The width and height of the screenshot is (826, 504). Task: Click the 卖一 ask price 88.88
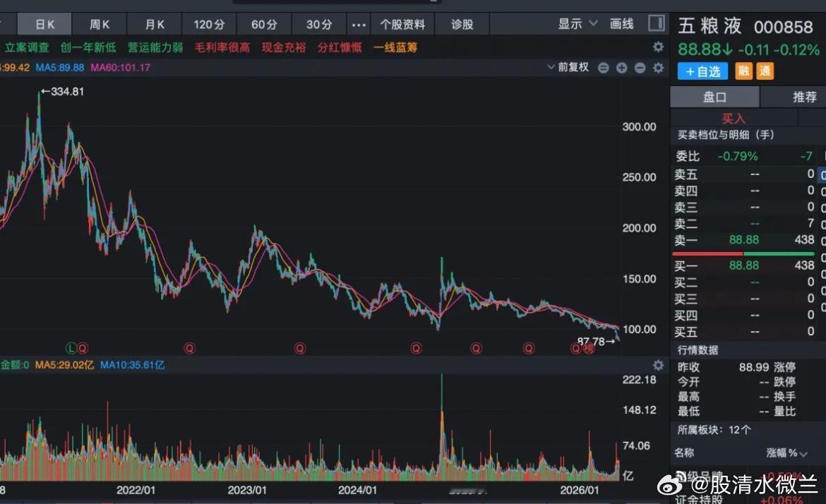pos(744,240)
